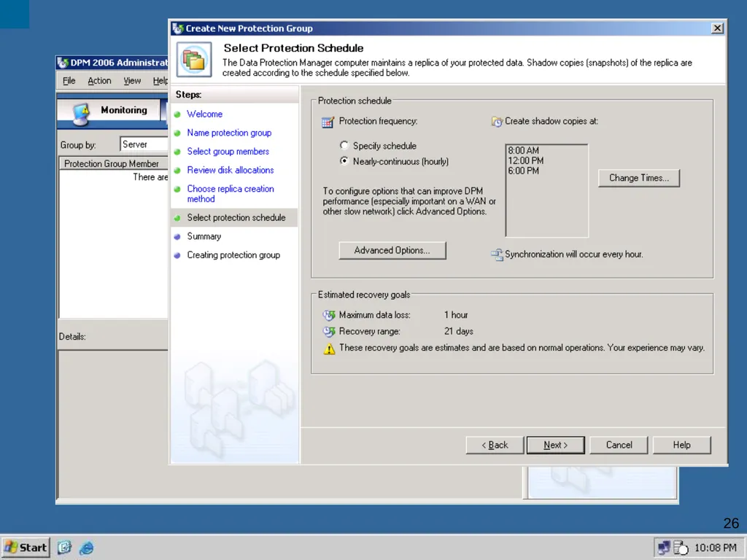Click the Summary step in the list
This screenshot has height=560, width=747.
point(204,237)
